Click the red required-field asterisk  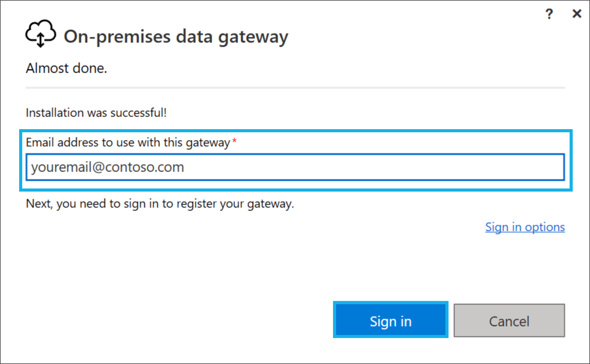(234, 141)
